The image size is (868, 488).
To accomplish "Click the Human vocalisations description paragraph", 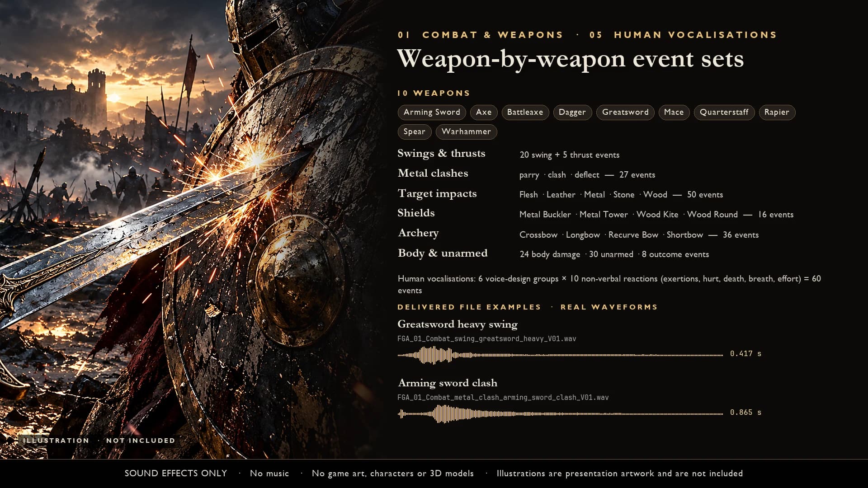I will coord(609,285).
